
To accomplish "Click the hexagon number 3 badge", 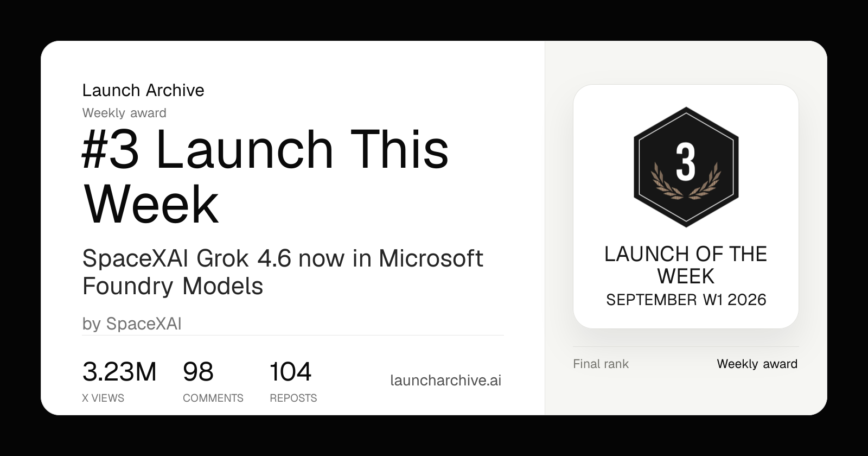I will click(686, 167).
